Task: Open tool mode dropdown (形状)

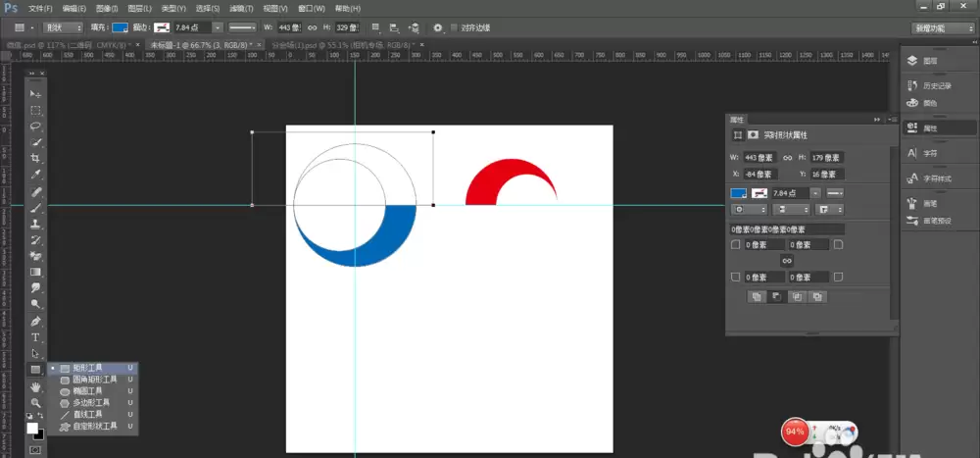Action: point(63,27)
